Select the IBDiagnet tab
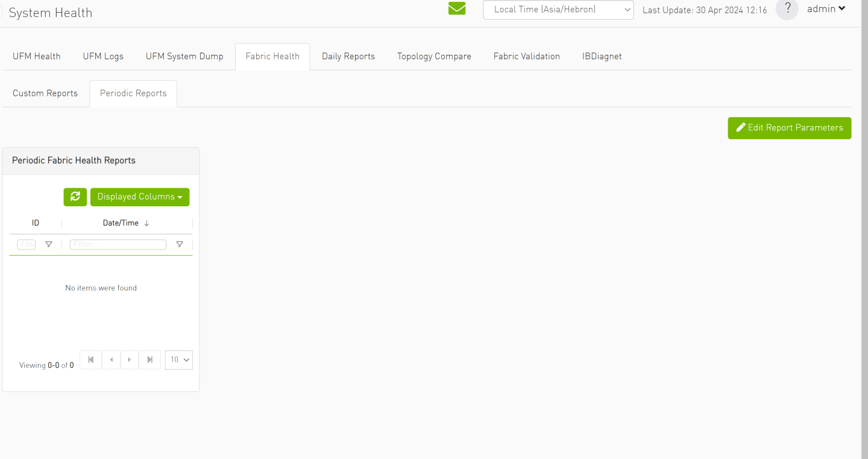The image size is (868, 459). pyautogui.click(x=601, y=56)
